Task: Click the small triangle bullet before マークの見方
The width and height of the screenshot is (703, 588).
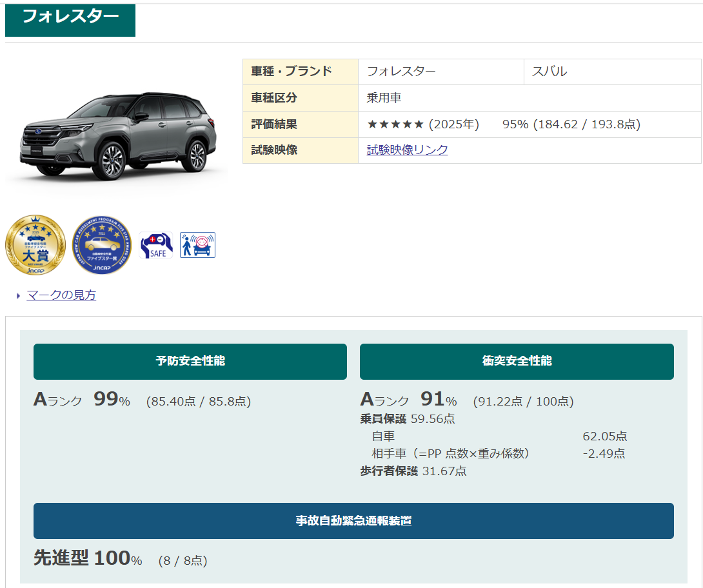Action: pyautogui.click(x=19, y=296)
